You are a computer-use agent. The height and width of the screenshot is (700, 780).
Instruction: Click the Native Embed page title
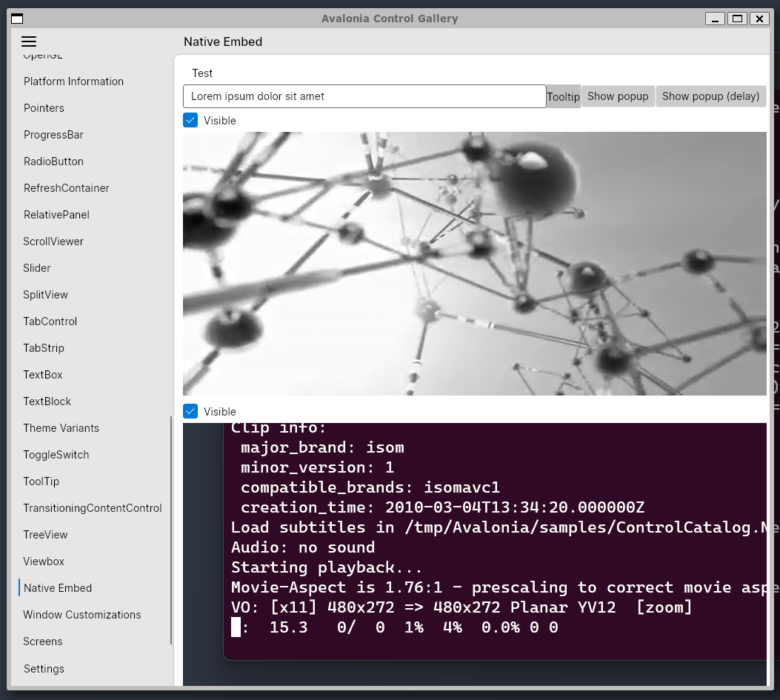pos(223,41)
